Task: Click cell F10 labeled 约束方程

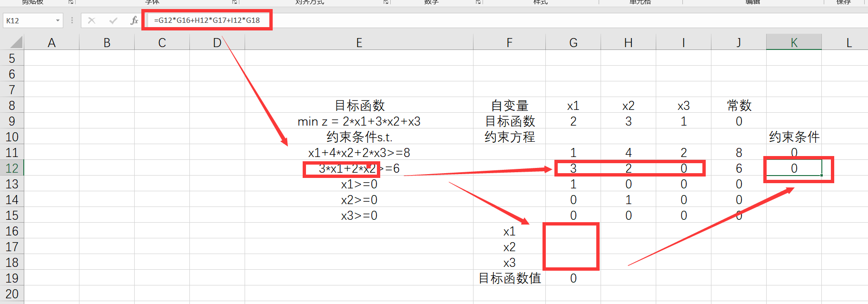Action: pos(510,137)
